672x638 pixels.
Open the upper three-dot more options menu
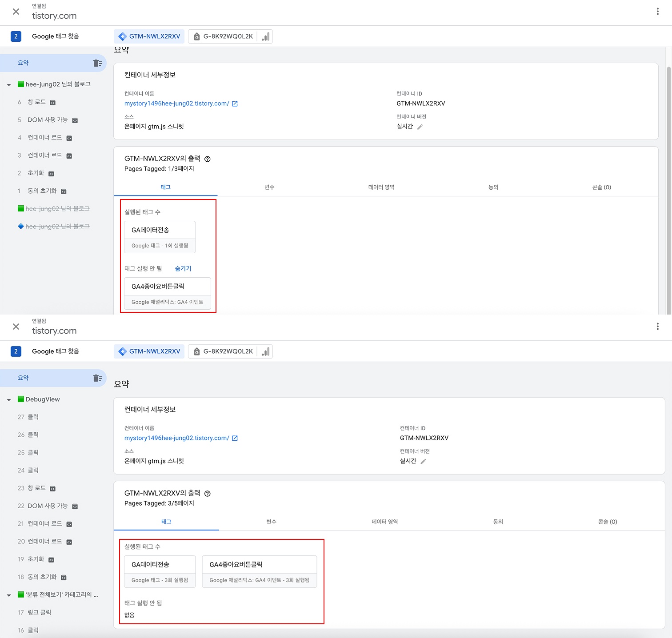point(658,12)
